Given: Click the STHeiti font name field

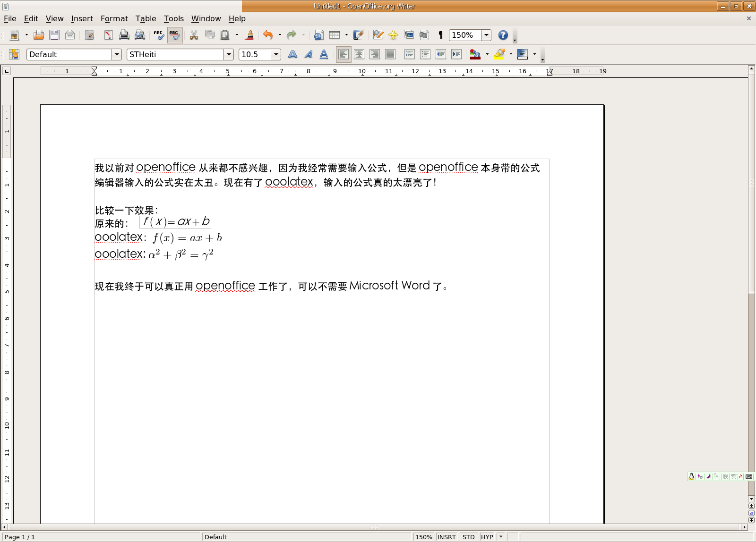Looking at the screenshot, I should (x=175, y=54).
